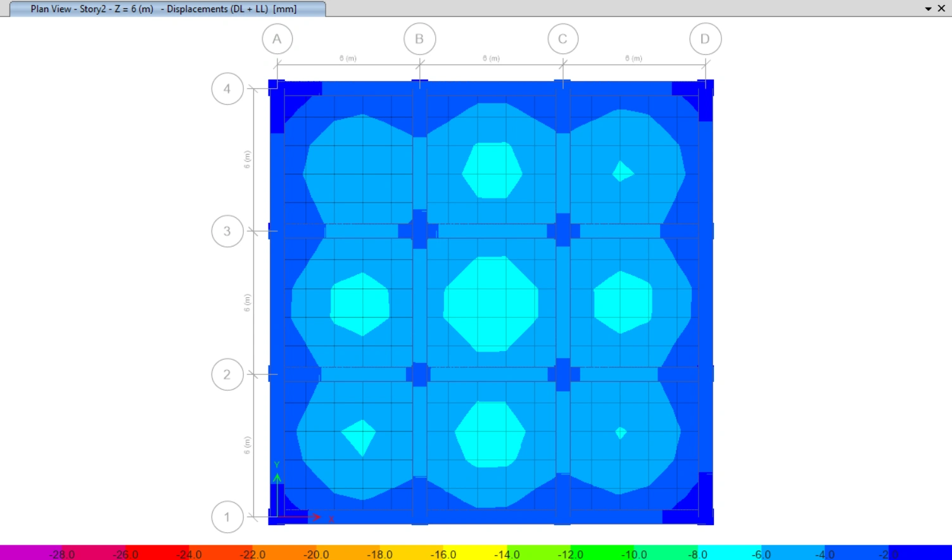Click the -12.0 green legend value
The height and width of the screenshot is (560, 952).
coord(570,554)
